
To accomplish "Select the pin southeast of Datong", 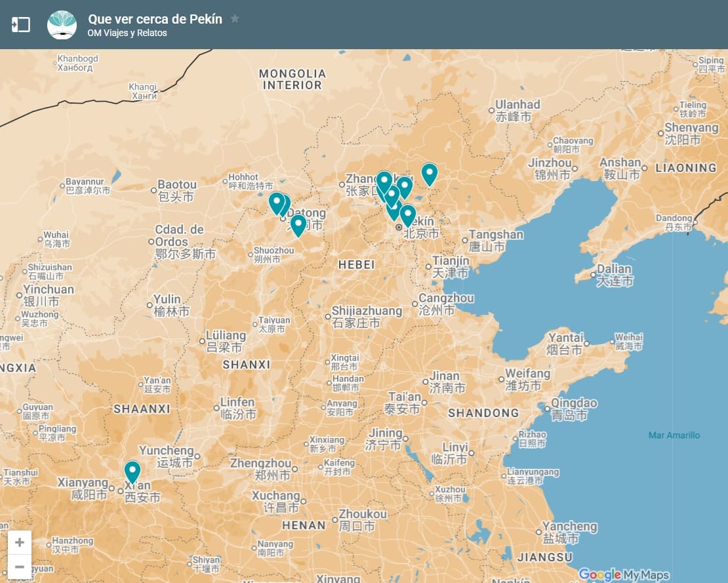I will coord(298,226).
